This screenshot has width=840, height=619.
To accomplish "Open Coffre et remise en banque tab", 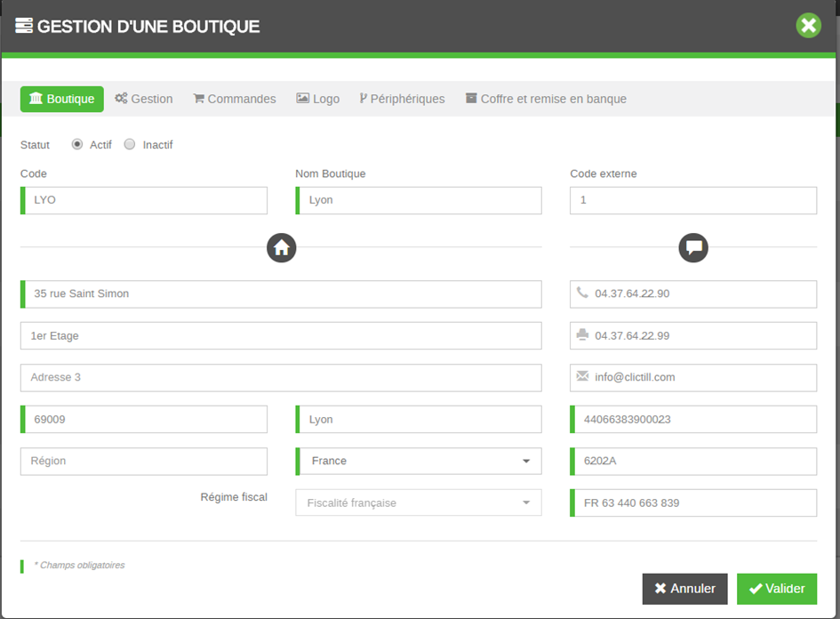I will (546, 99).
